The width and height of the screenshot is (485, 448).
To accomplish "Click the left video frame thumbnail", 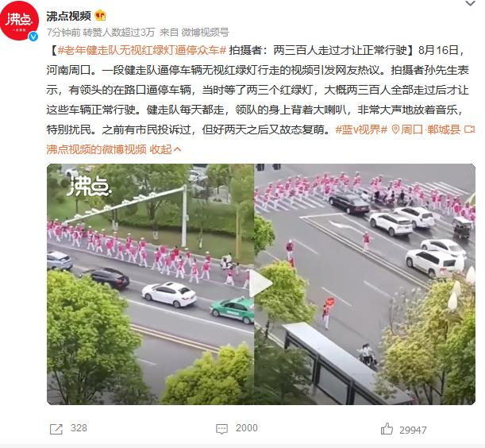I will [150, 284].
